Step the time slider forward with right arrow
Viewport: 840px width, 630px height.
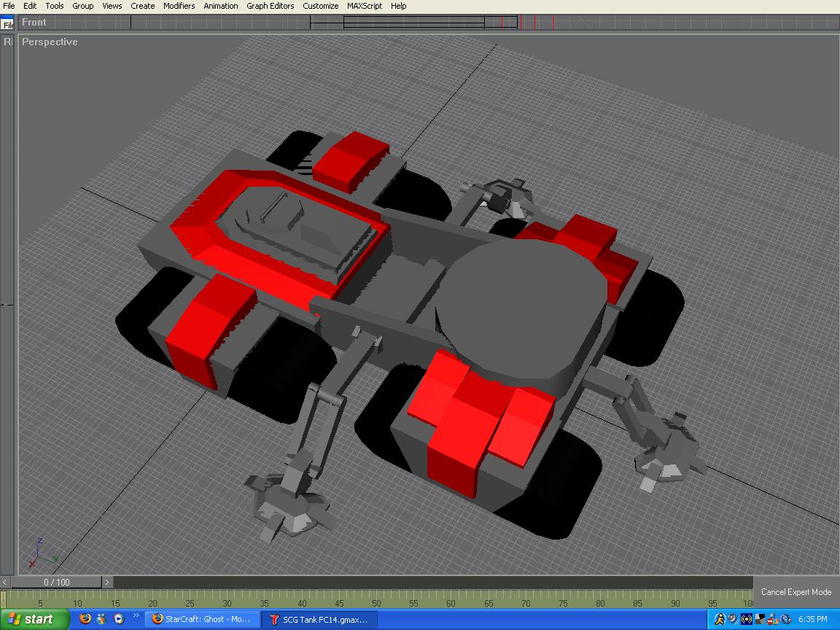point(107,582)
